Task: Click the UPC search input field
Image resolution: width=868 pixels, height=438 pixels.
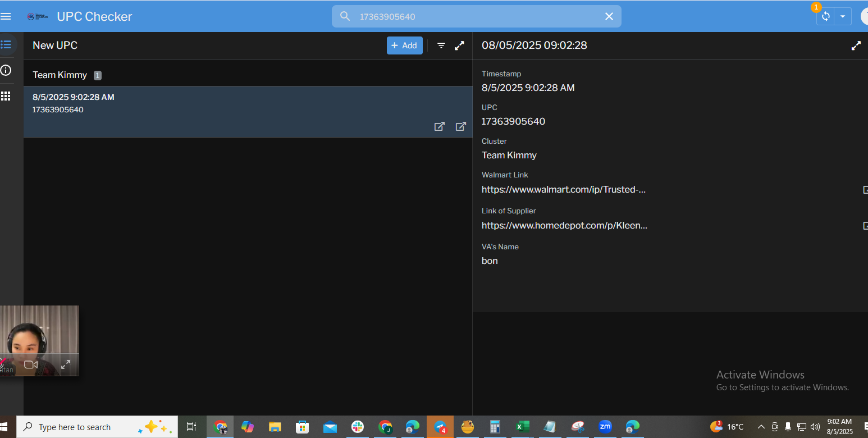Action: click(472, 16)
